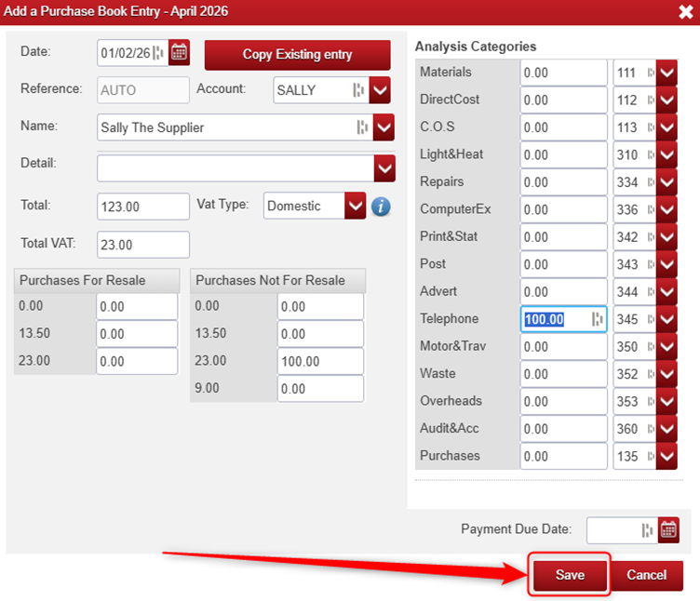Click the Total field showing 123.00
This screenshot has width=700, height=601.
coord(143,207)
